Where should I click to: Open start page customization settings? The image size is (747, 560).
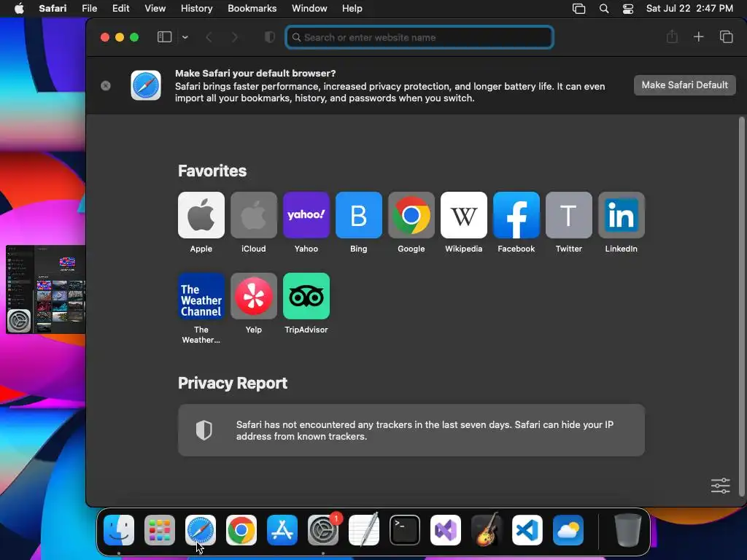[x=720, y=486]
